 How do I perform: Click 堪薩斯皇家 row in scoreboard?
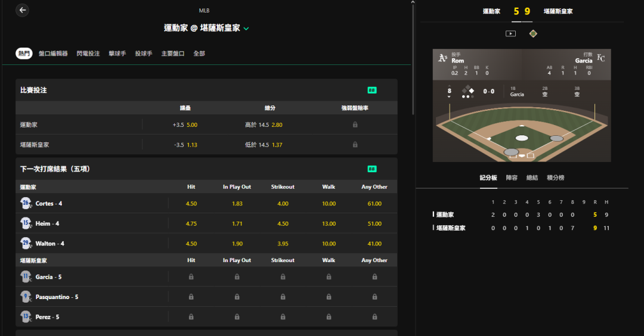pyautogui.click(x=521, y=228)
